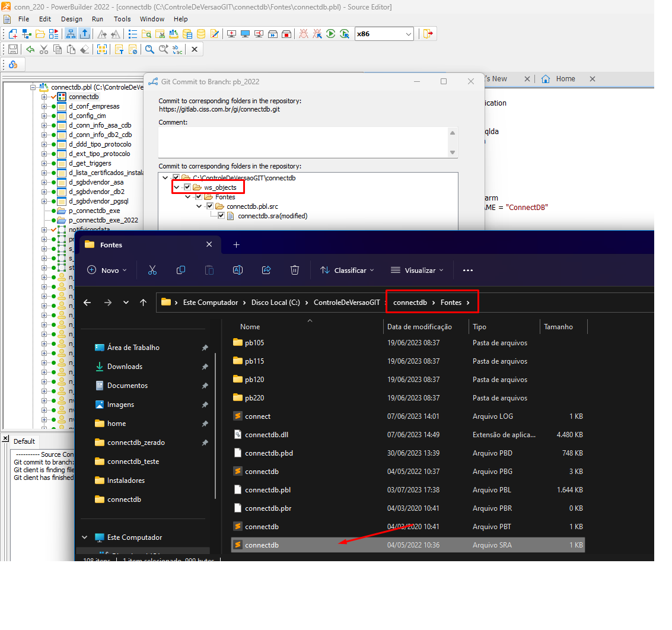The width and height of the screenshot is (672, 630).
Task: Open the Novo button in File Explorer
Action: click(107, 270)
